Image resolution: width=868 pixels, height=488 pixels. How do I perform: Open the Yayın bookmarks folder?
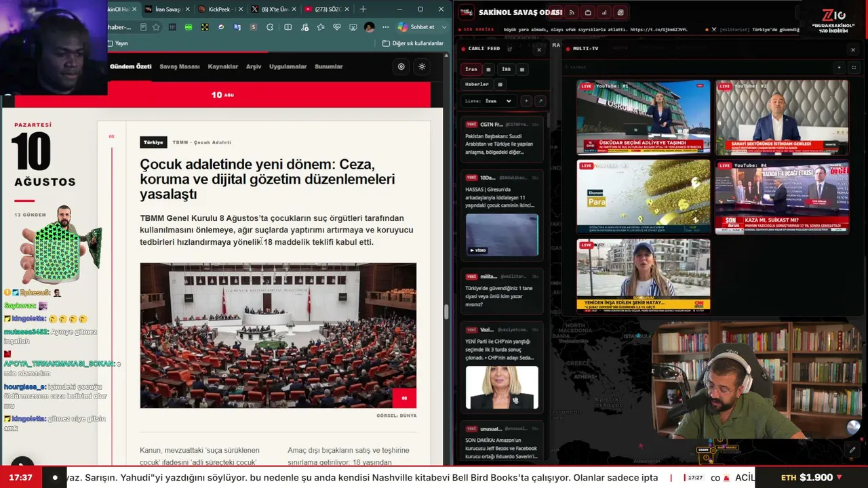pyautogui.click(x=118, y=43)
